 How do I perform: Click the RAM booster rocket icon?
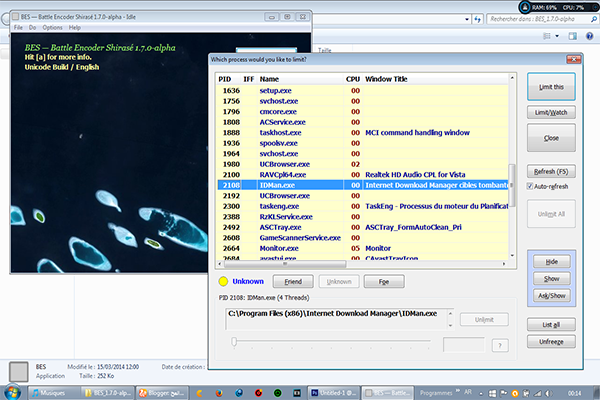click(x=525, y=7)
